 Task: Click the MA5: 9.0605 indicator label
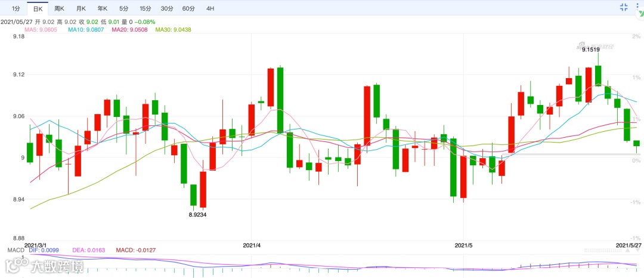[x=41, y=30]
